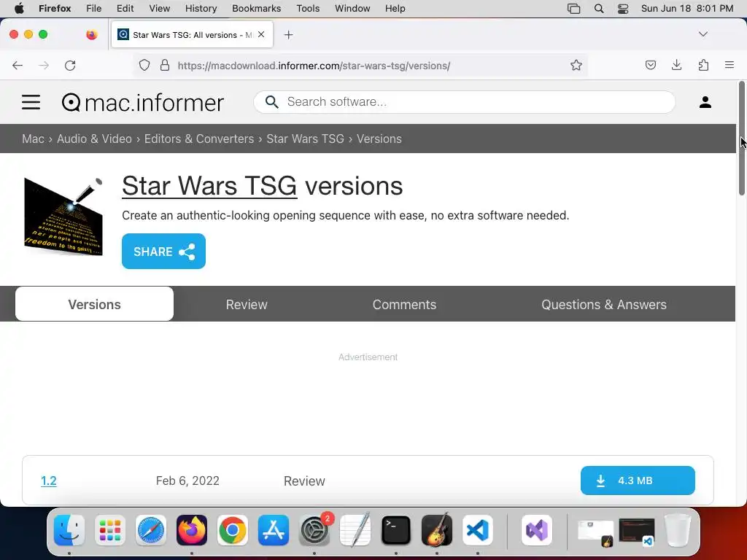Bookmark this page with the star icon
747x560 pixels.
pos(576,65)
